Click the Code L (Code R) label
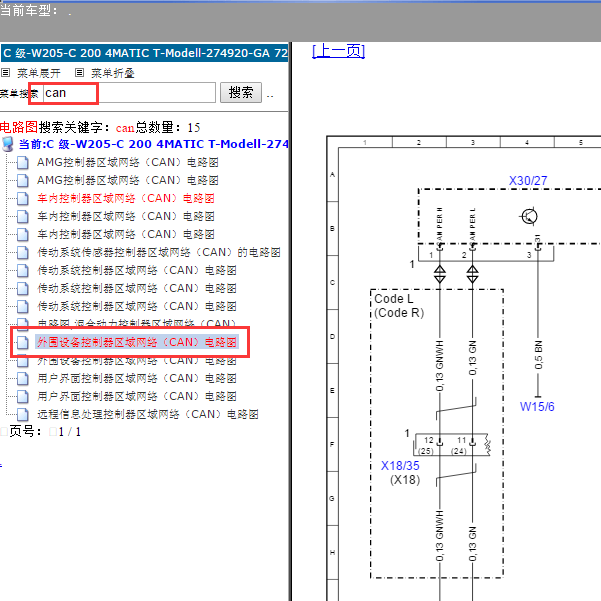This screenshot has width=601, height=601. coord(399,306)
